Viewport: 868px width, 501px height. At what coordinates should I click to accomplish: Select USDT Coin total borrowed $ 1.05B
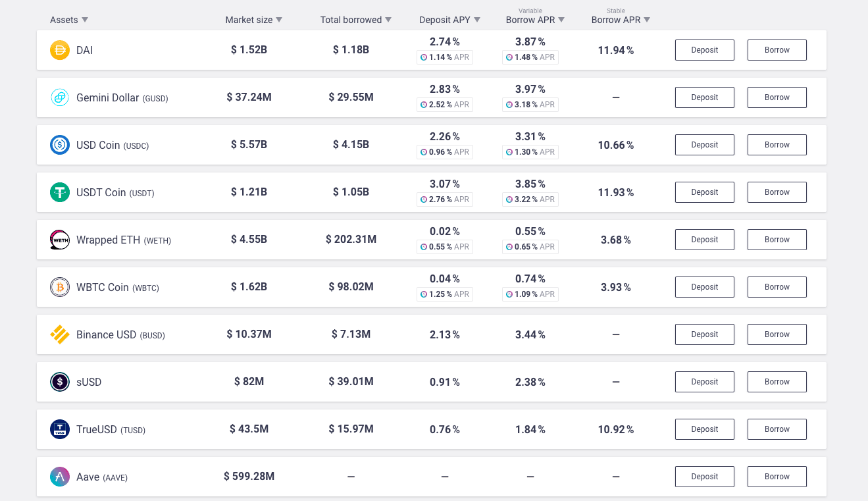point(351,192)
